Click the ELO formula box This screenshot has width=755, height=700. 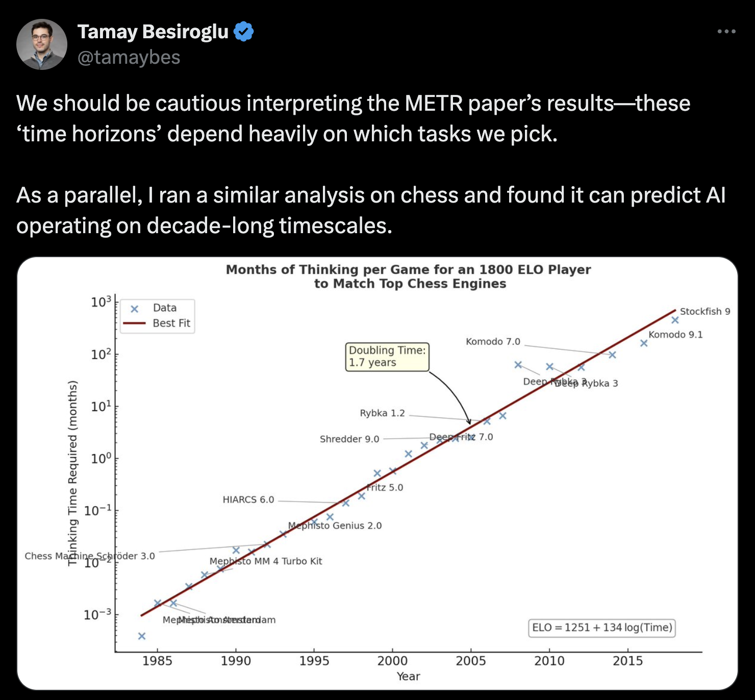click(x=602, y=628)
